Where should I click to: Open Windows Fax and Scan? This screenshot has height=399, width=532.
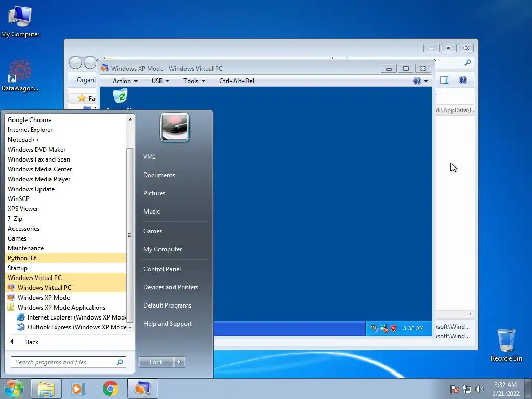[66, 159]
